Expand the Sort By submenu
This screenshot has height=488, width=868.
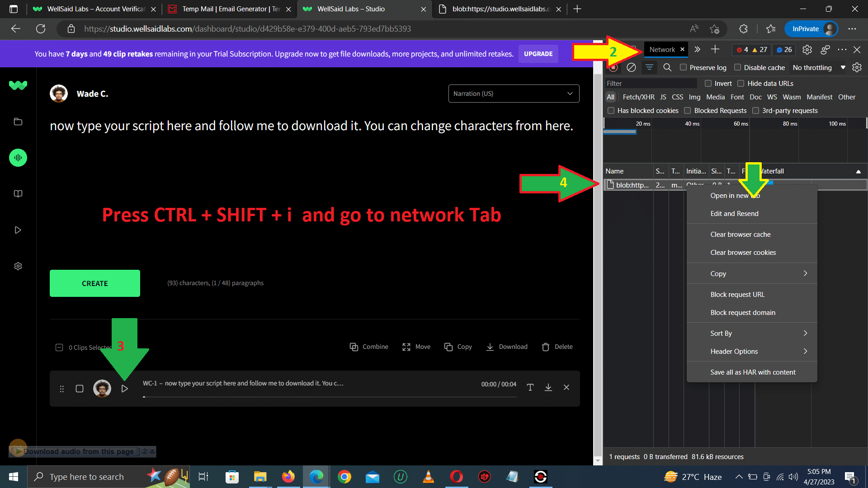tap(752, 333)
